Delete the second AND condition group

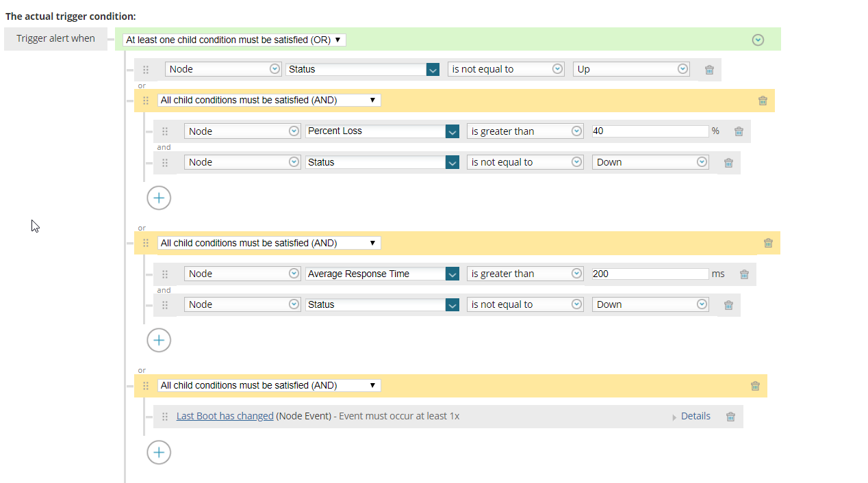click(768, 242)
